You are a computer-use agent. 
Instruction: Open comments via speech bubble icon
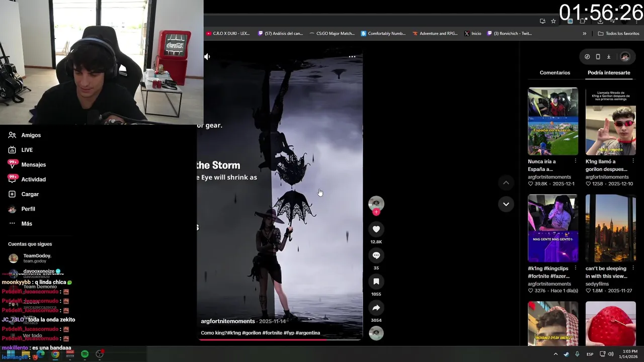pos(376,255)
